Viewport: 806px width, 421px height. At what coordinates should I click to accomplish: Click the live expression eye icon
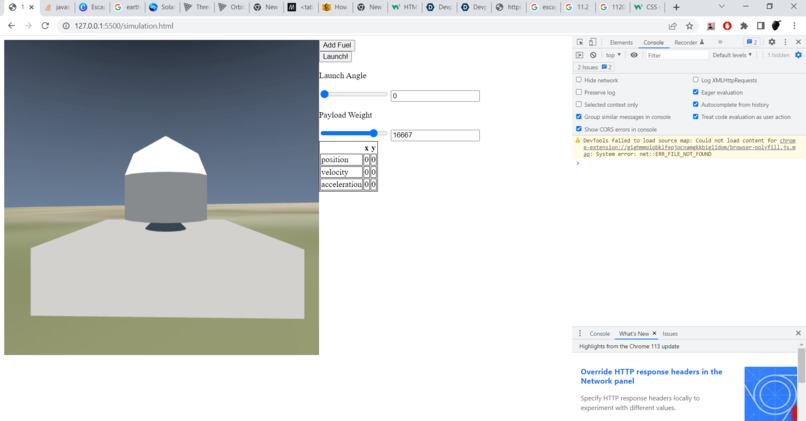pyautogui.click(x=634, y=55)
